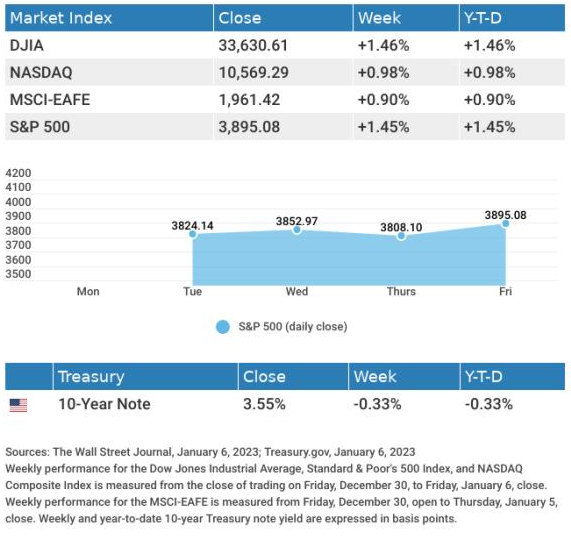Click the Treasury column header

[91, 377]
